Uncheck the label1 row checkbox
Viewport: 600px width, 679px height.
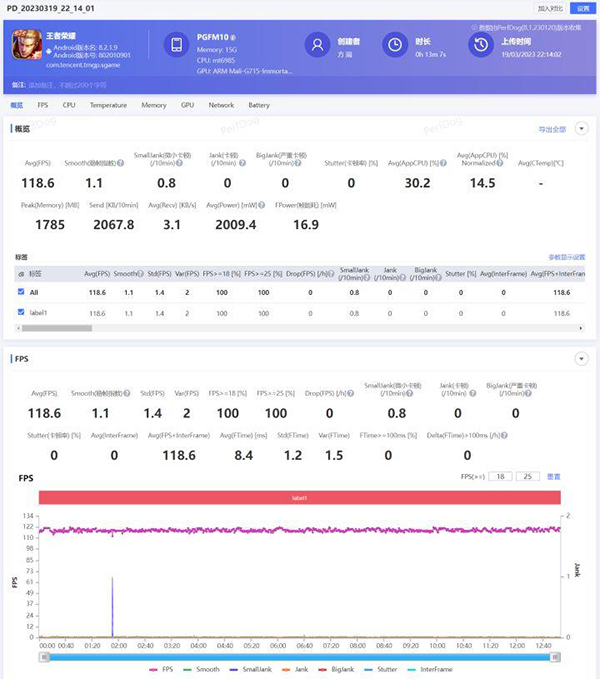point(21,313)
